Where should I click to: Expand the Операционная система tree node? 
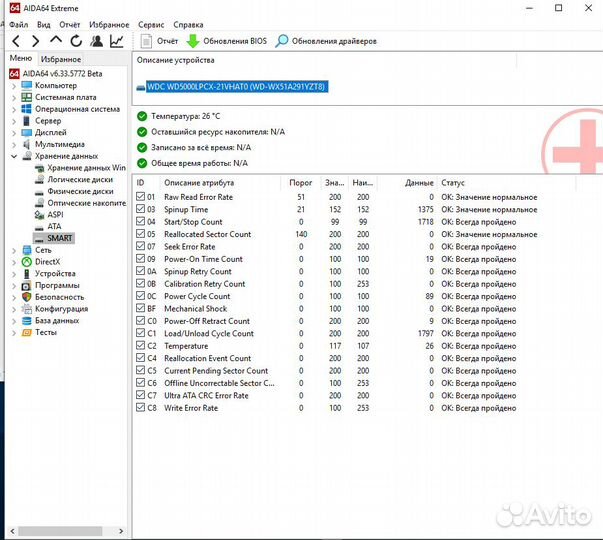[14, 109]
